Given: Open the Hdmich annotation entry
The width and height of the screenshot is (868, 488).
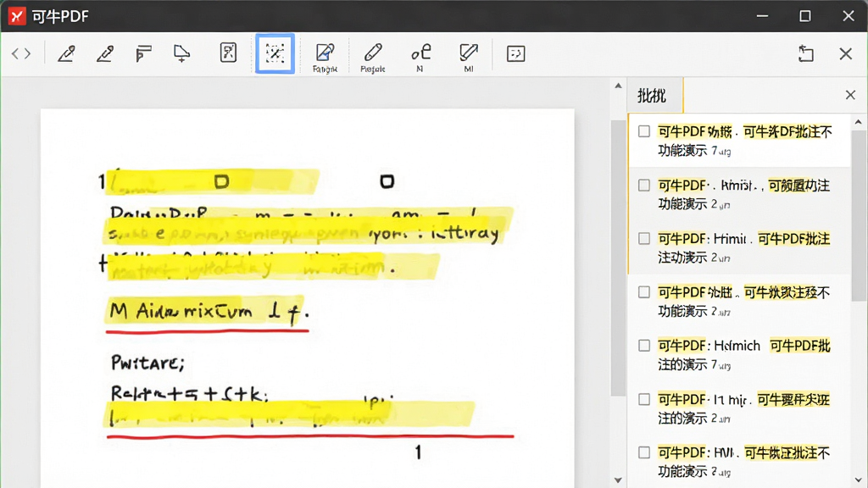Looking at the screenshot, I should coord(739,355).
